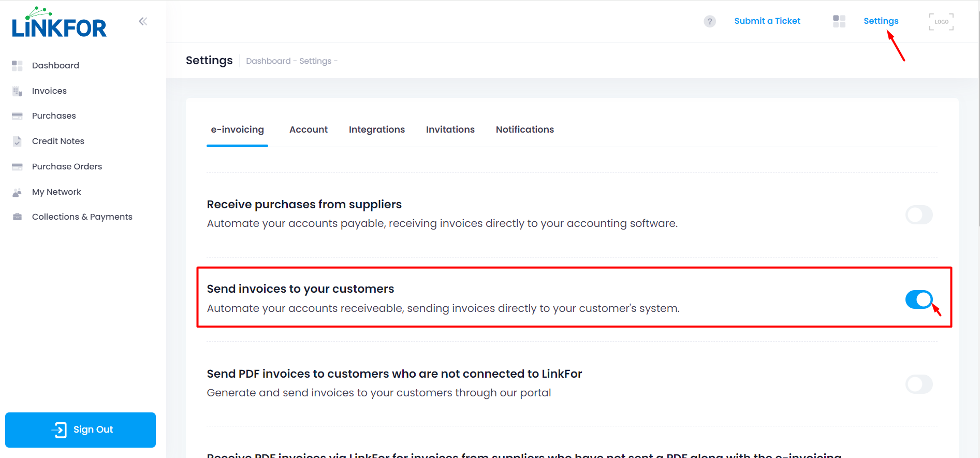This screenshot has height=458, width=980.
Task: Open the Invitations tab
Action: click(x=450, y=130)
